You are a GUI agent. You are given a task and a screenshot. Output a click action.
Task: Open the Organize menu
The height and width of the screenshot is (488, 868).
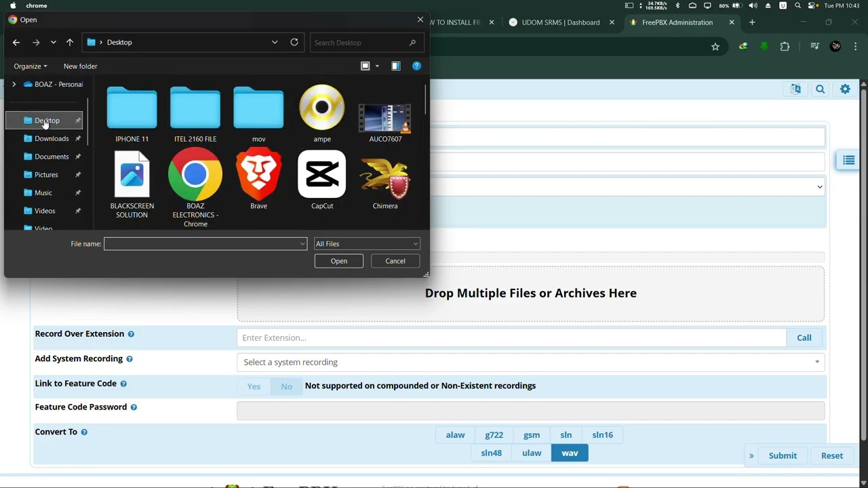[31, 66]
